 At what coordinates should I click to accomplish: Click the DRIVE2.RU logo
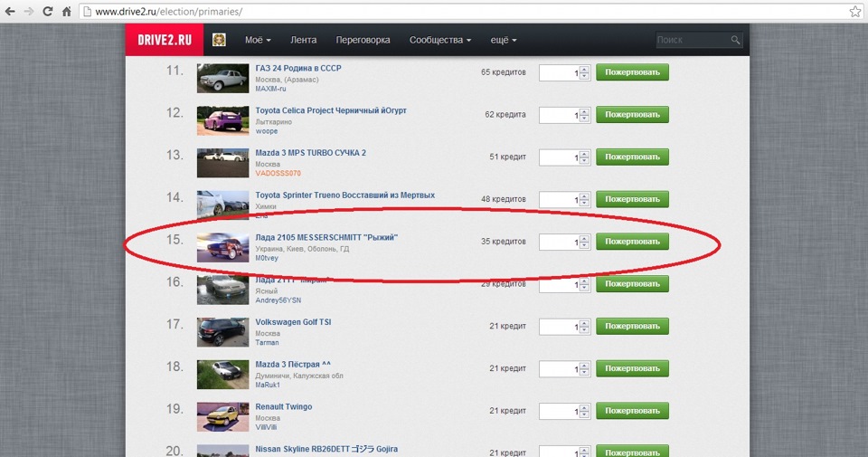(x=165, y=40)
